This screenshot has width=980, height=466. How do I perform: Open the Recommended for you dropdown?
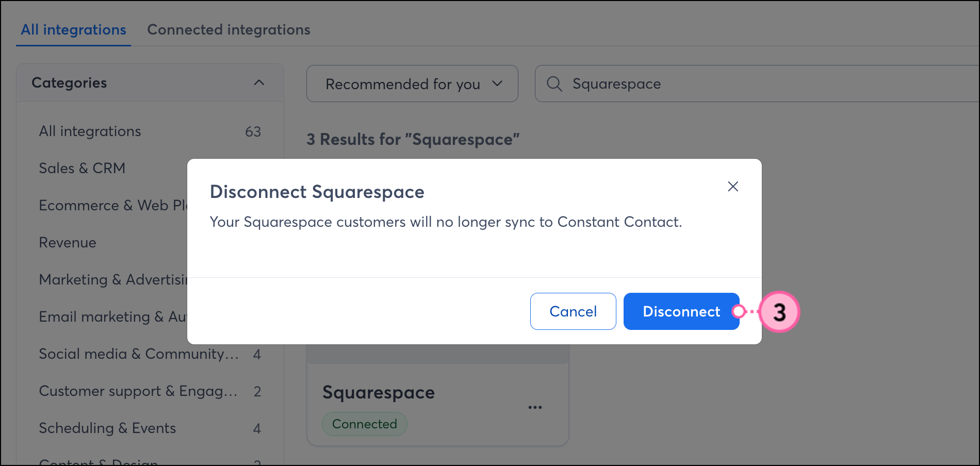(412, 84)
